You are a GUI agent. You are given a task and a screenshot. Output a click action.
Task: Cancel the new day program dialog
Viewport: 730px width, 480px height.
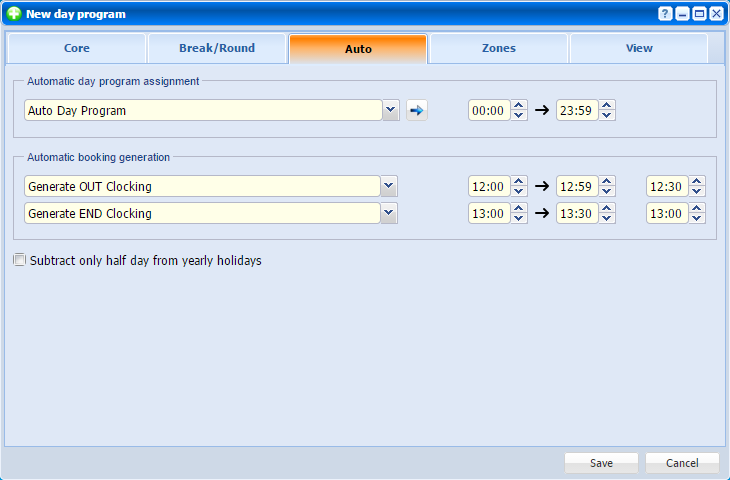[682, 463]
